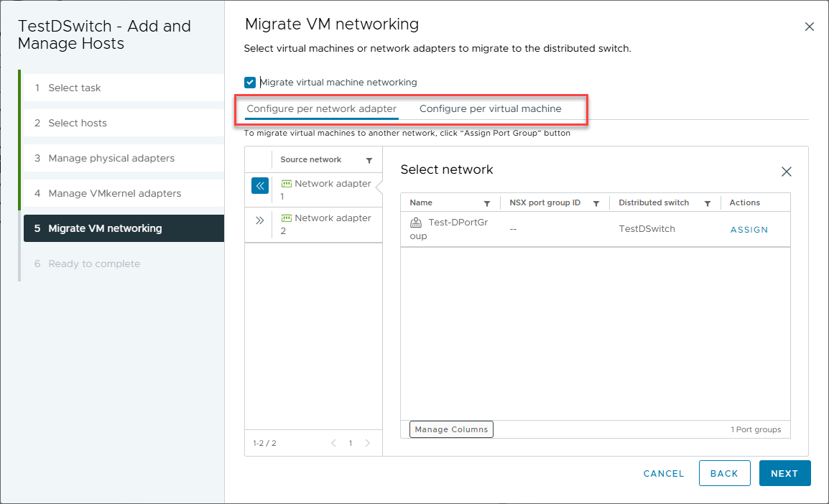
Task: Expand the Network adapter 2 row
Action: [x=260, y=220]
